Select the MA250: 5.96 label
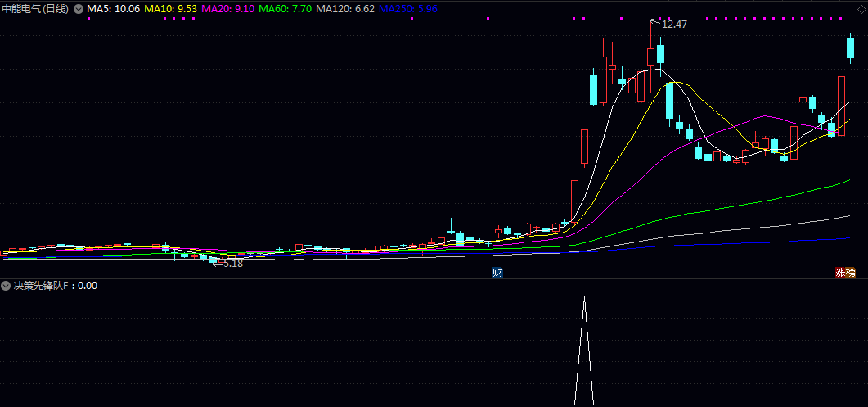Viewport: 868px width, 407px height. click(x=407, y=9)
